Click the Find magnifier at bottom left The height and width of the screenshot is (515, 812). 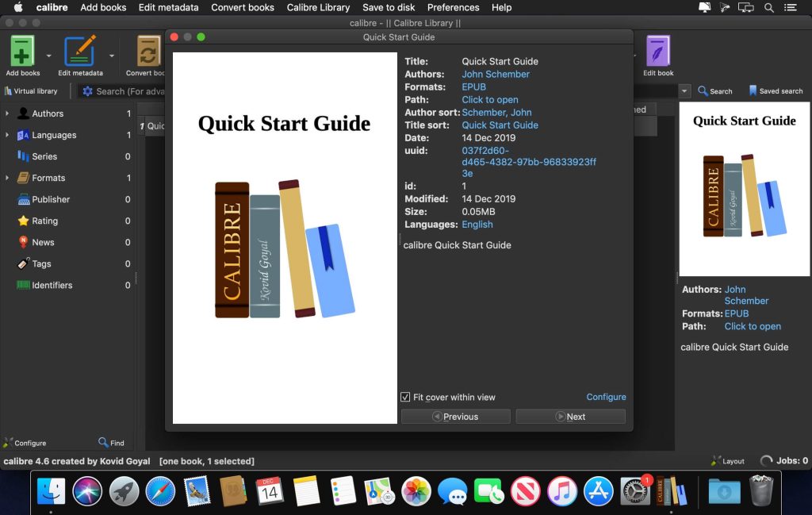[x=104, y=442]
